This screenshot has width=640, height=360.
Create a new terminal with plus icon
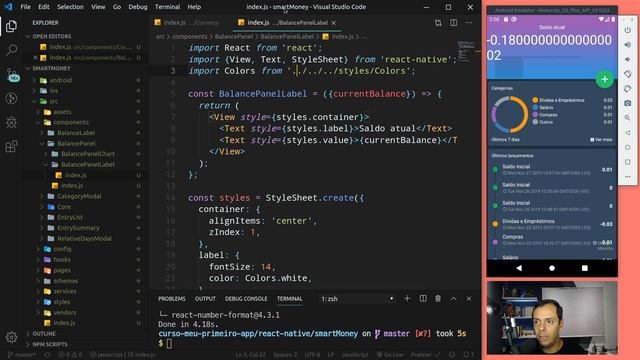[407, 299]
